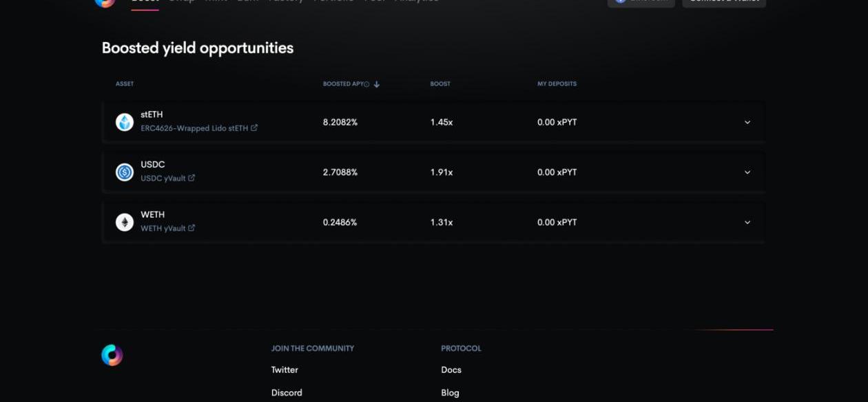This screenshot has height=402, width=868.
Task: Click the 1.31x boost value
Action: (442, 222)
